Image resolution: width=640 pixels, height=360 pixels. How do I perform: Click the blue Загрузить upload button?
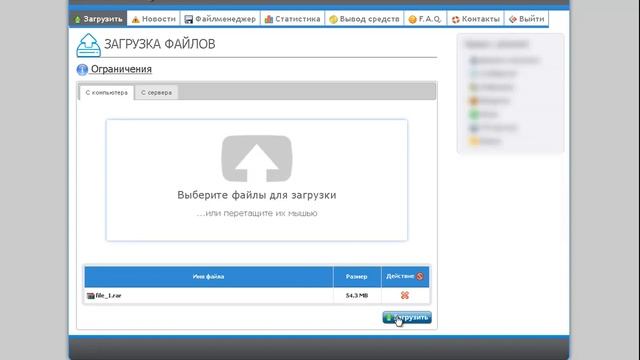point(407,317)
